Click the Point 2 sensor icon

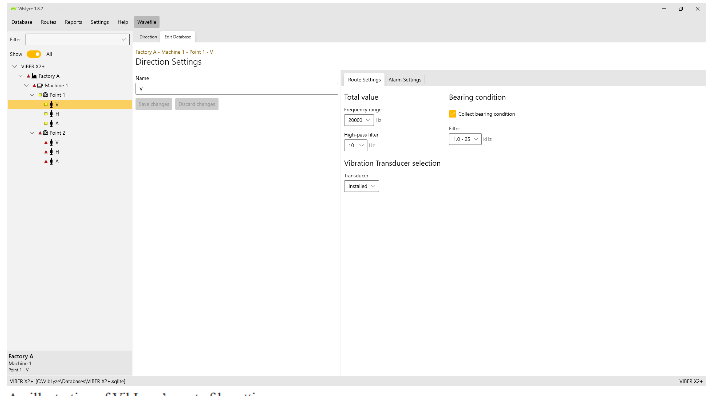click(x=46, y=133)
